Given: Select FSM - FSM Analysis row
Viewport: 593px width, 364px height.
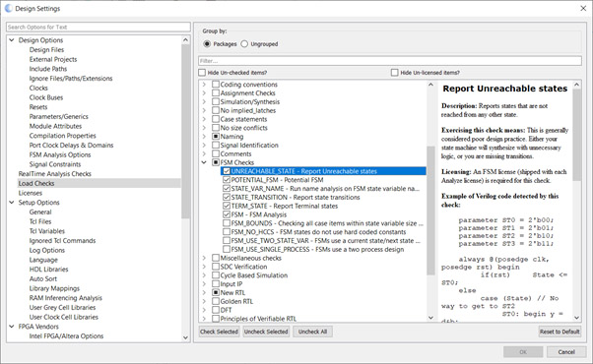Looking at the screenshot, I should (x=259, y=214).
